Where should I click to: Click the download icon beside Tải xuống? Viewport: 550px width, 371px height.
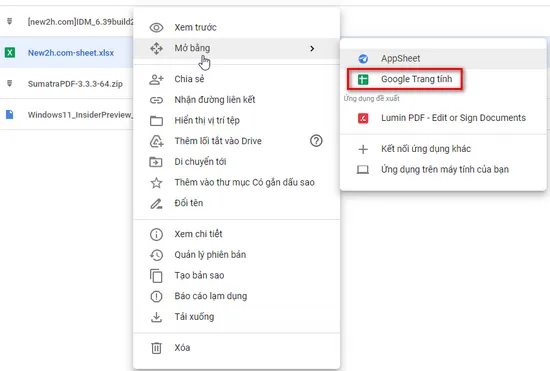156,317
